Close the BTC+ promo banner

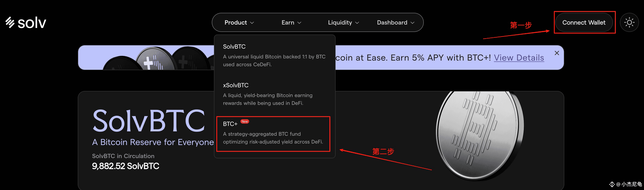pyautogui.click(x=557, y=53)
